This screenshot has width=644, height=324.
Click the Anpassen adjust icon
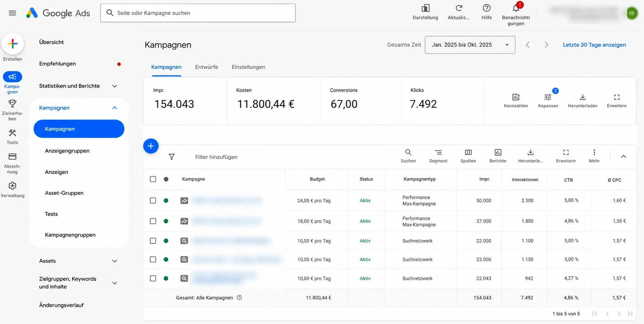(548, 97)
